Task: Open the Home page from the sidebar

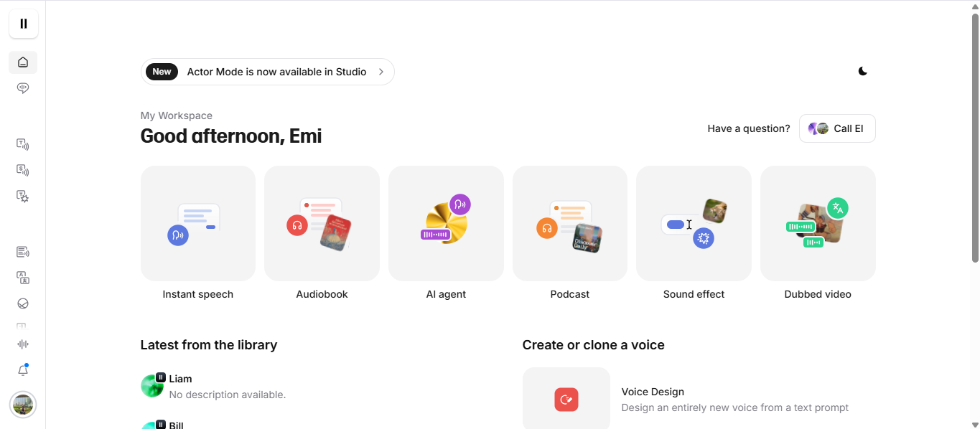Action: [22, 62]
